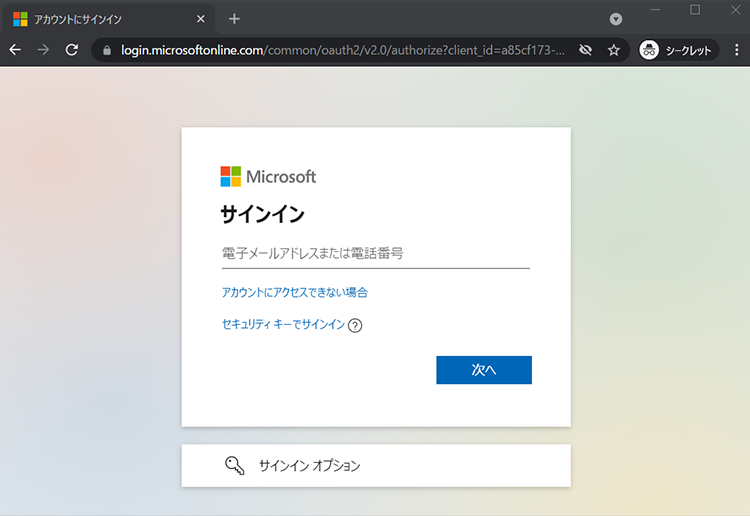Click the key icon in sign-in options
The height and width of the screenshot is (516, 750).
pyautogui.click(x=234, y=465)
